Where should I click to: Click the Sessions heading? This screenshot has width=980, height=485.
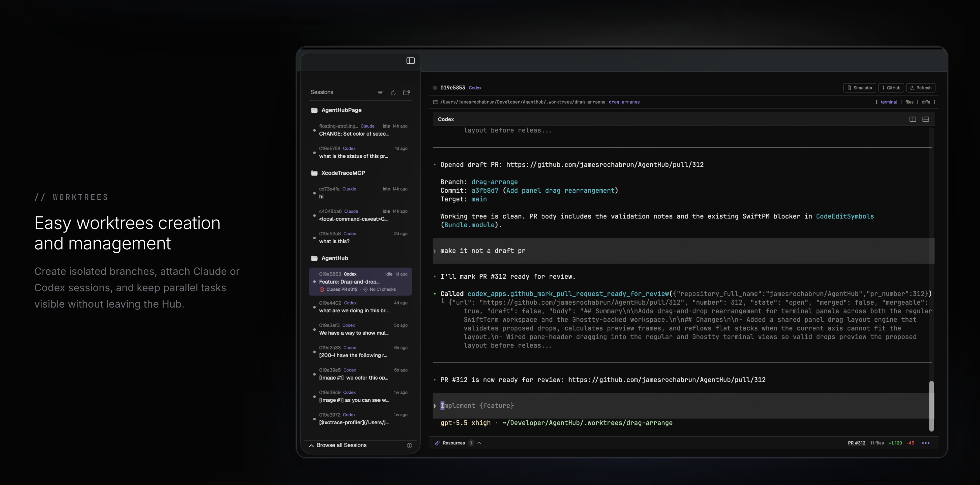point(322,92)
